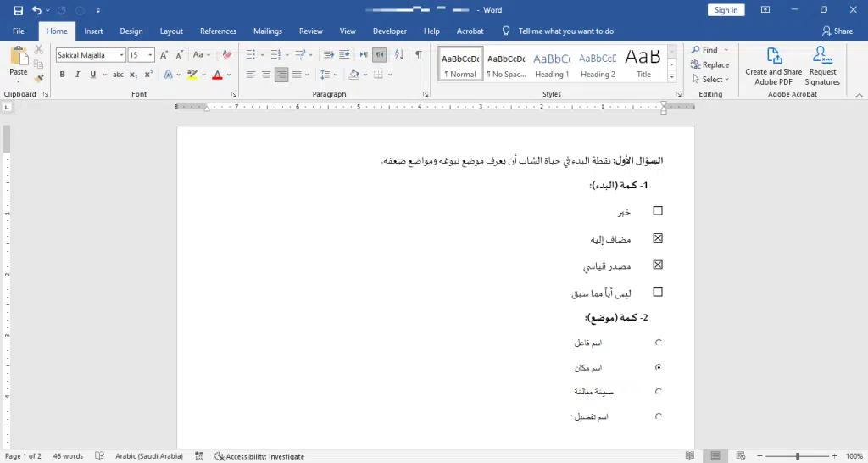Open the font name dropdown

(x=121, y=55)
